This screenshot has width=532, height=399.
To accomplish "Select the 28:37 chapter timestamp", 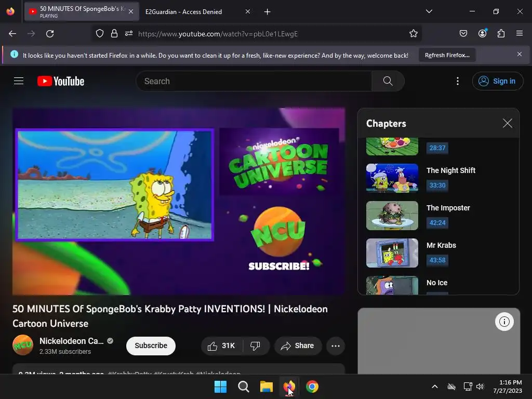I will click(x=437, y=148).
